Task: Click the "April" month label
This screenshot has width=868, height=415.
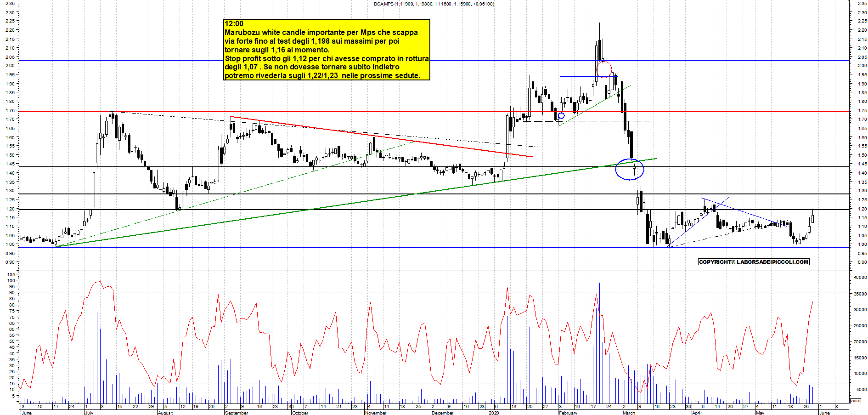Action: [x=697, y=413]
